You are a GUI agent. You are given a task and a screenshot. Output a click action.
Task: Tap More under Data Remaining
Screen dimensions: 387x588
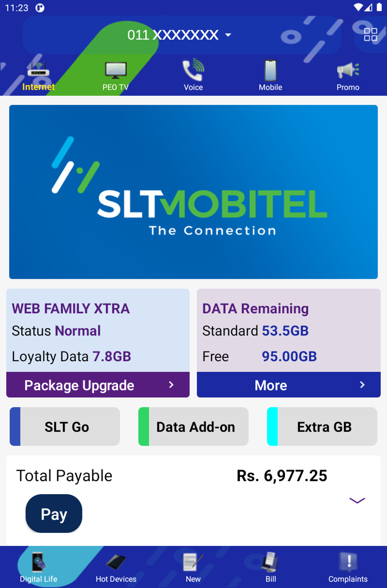pos(288,385)
